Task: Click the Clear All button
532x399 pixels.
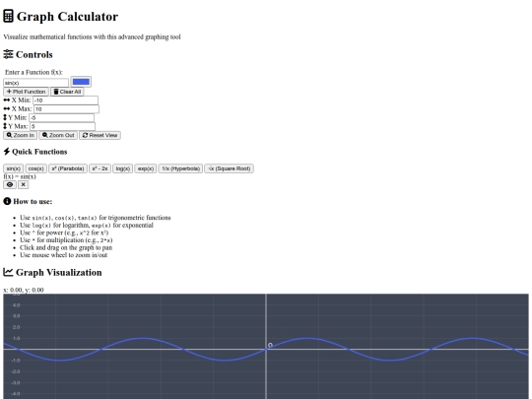Action: click(x=67, y=92)
